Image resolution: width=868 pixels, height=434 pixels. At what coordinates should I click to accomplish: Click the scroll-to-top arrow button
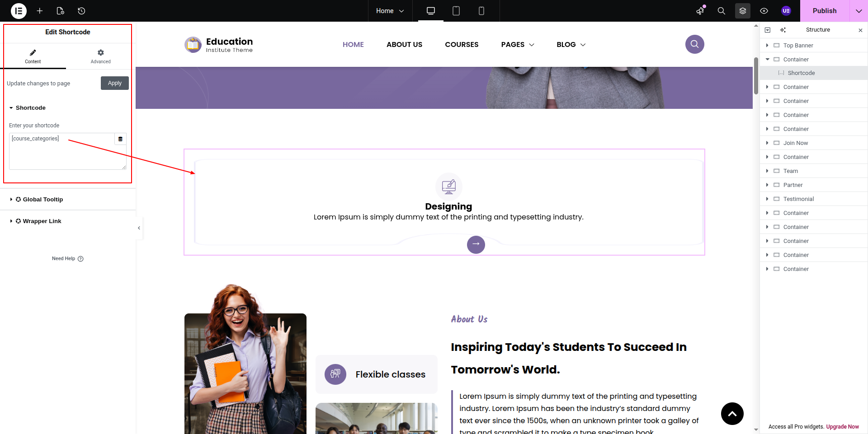[732, 414]
